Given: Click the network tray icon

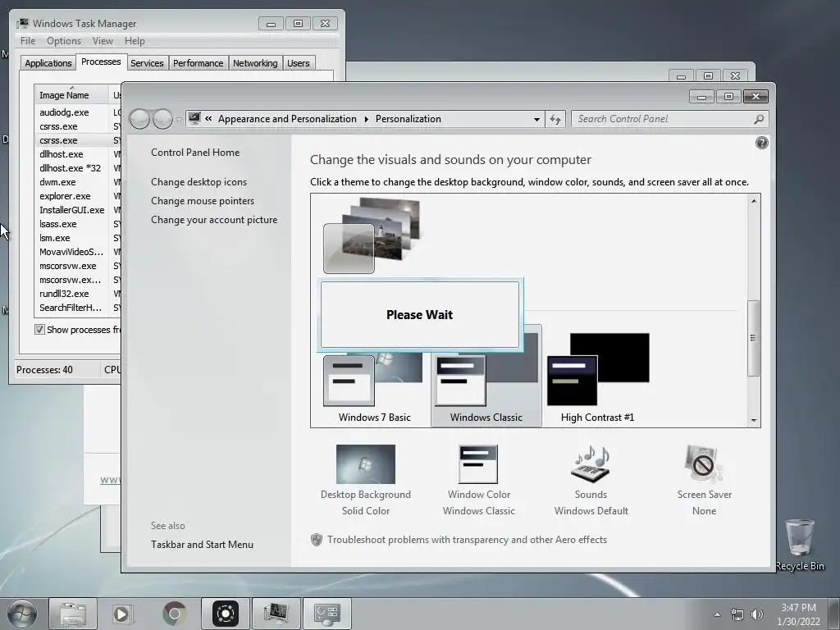Looking at the screenshot, I should coord(737,614).
